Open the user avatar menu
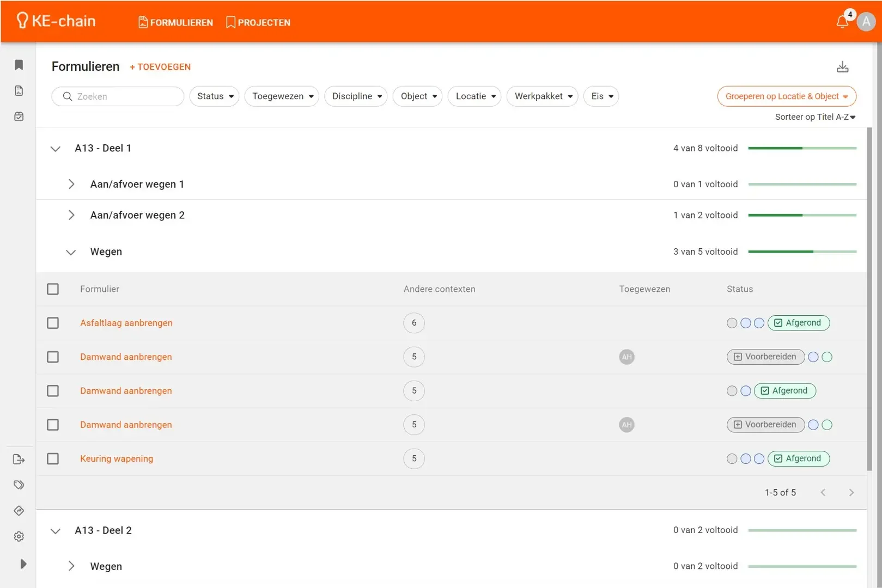 [x=866, y=22]
